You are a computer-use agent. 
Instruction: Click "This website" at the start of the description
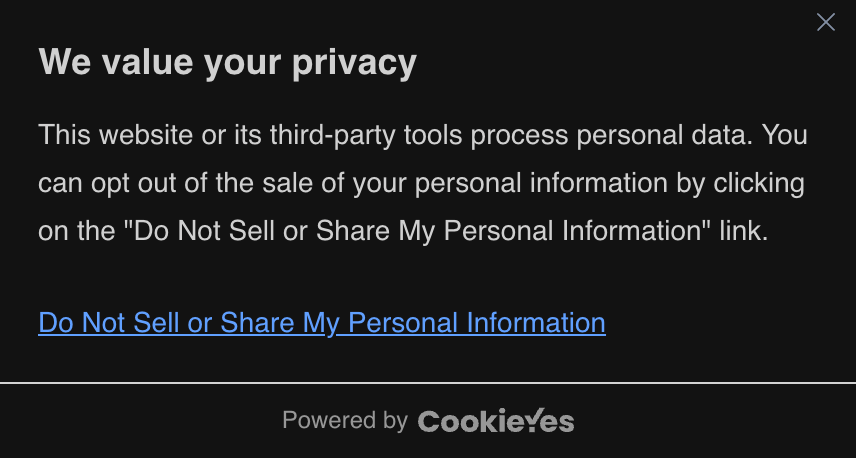pos(115,134)
